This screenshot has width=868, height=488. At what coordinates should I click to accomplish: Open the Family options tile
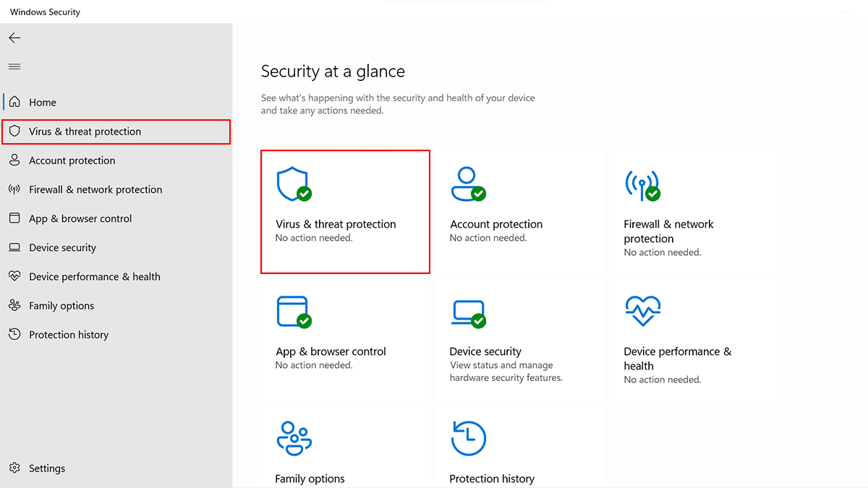pos(345,447)
